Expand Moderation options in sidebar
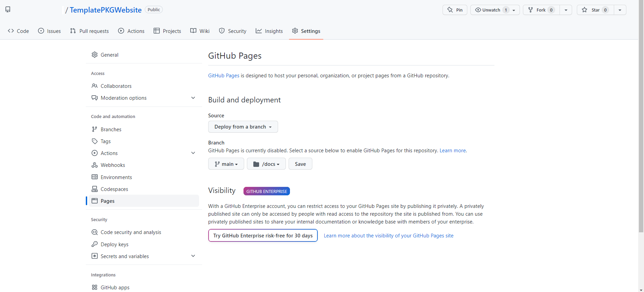 [144, 98]
